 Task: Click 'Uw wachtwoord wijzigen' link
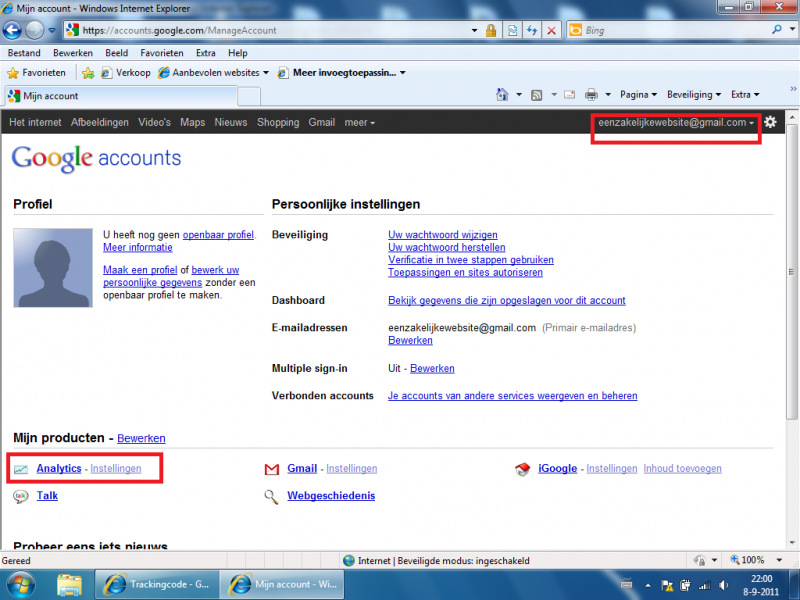point(442,235)
